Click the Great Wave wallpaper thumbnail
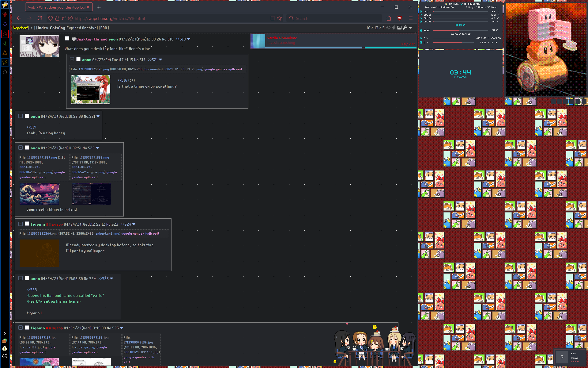The image size is (588, 368). tap(39, 194)
